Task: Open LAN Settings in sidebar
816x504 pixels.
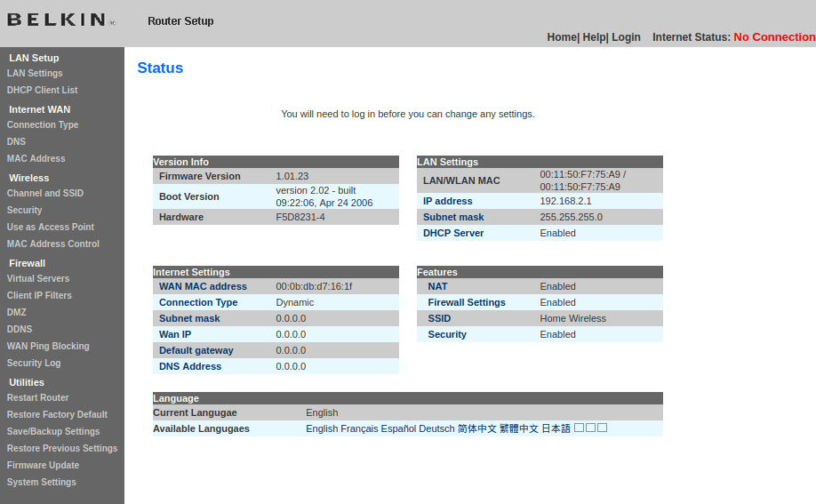Action: pyautogui.click(x=35, y=74)
